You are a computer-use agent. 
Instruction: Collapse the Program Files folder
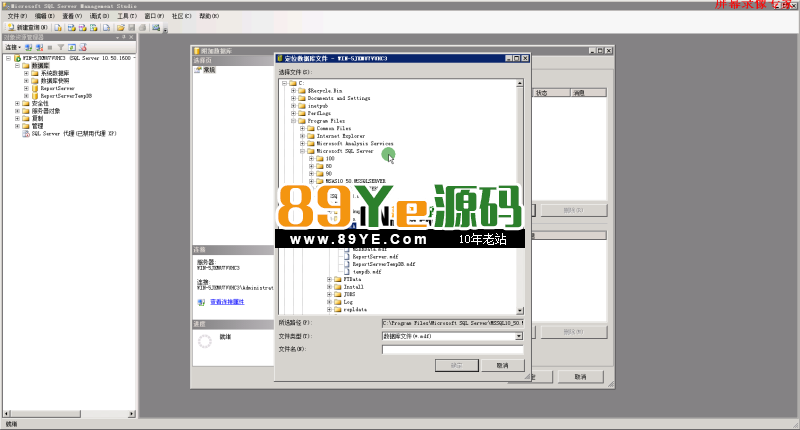pos(293,121)
